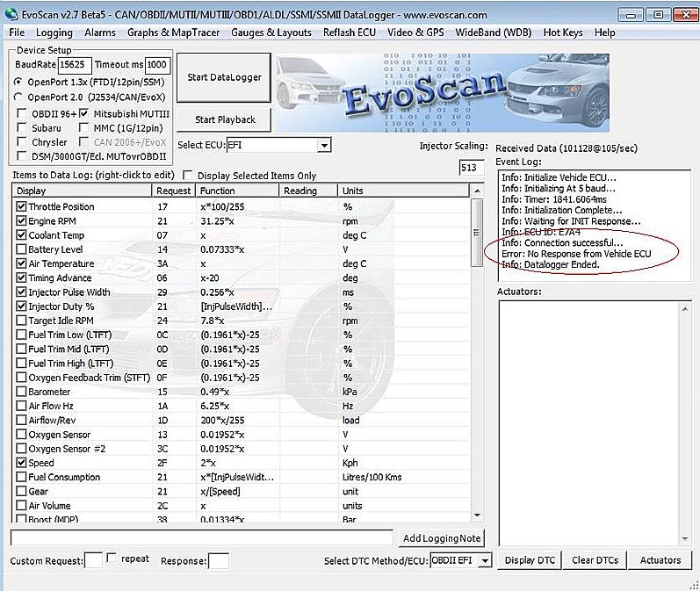
Task: Click the scroll-up arrow of the data items list
Action: 477,191
